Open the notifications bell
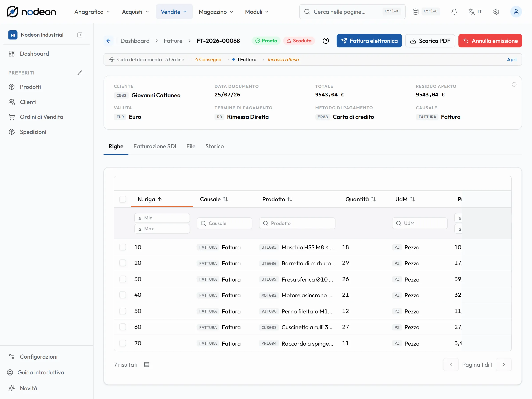 (454, 12)
